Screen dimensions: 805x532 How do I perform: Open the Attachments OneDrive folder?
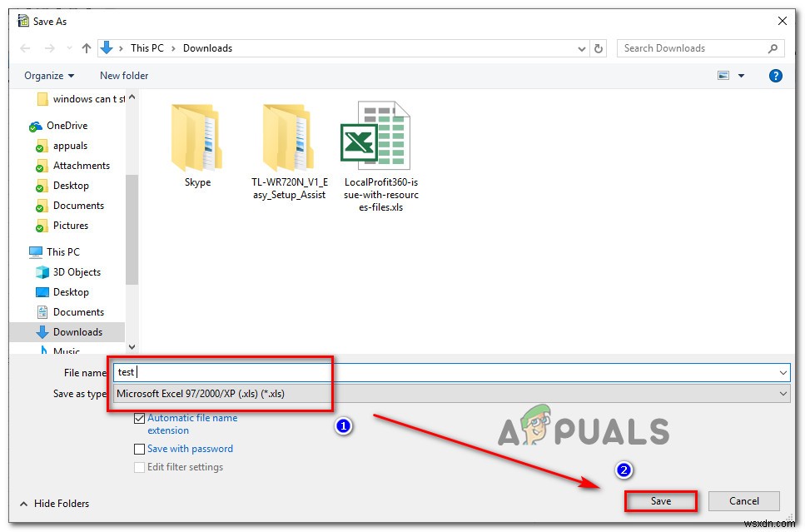72,166
